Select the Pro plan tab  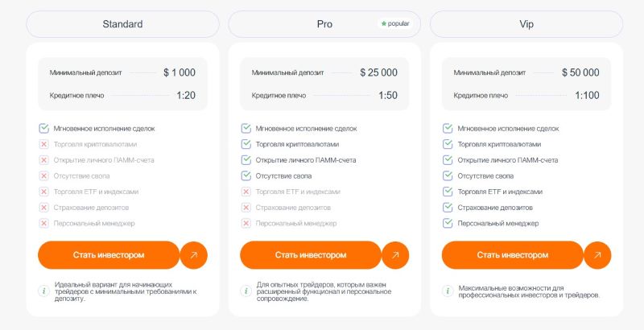324,24
